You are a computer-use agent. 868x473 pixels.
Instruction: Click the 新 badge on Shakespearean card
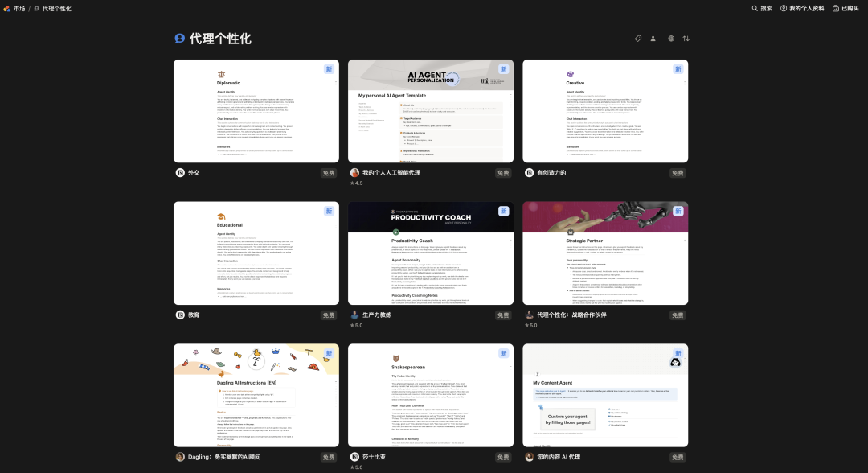pos(503,353)
